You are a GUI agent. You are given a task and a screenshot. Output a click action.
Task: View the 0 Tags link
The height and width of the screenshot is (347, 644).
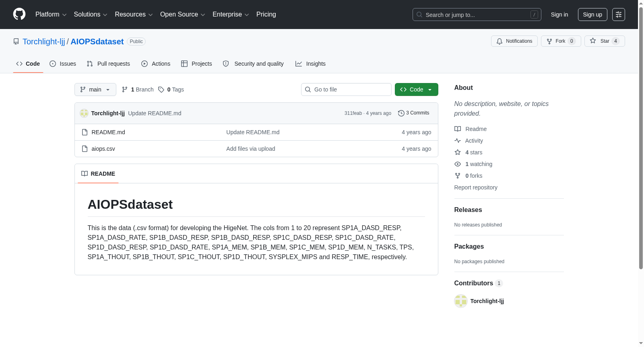tap(171, 89)
